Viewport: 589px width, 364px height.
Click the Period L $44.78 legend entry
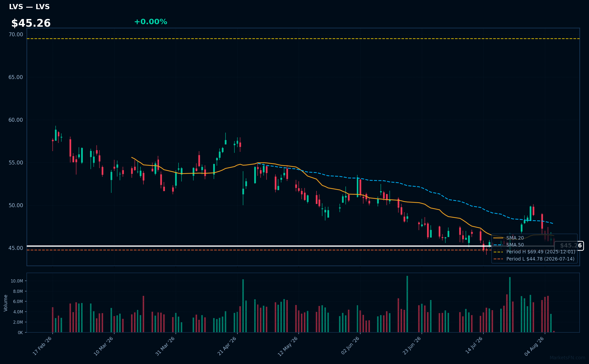pos(534,259)
